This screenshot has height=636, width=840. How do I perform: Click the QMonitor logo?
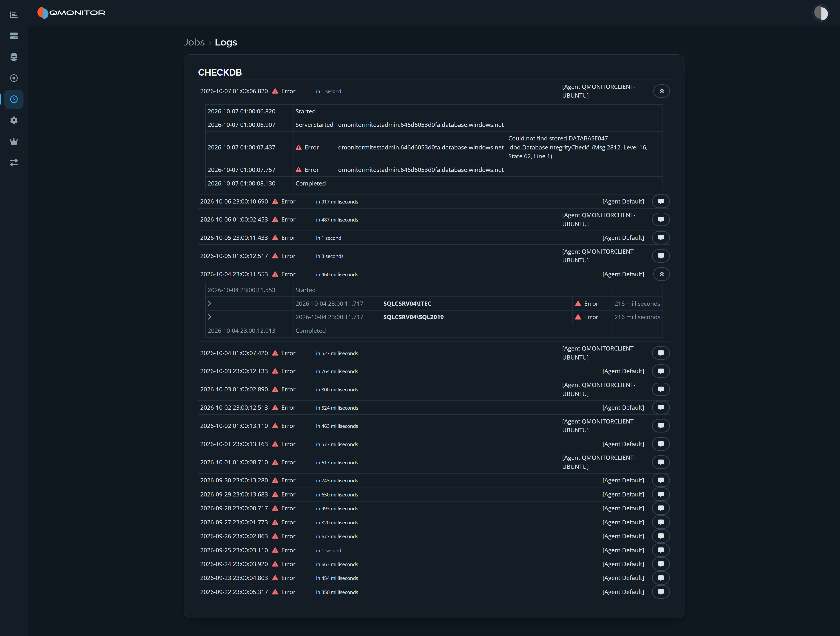pyautogui.click(x=71, y=13)
